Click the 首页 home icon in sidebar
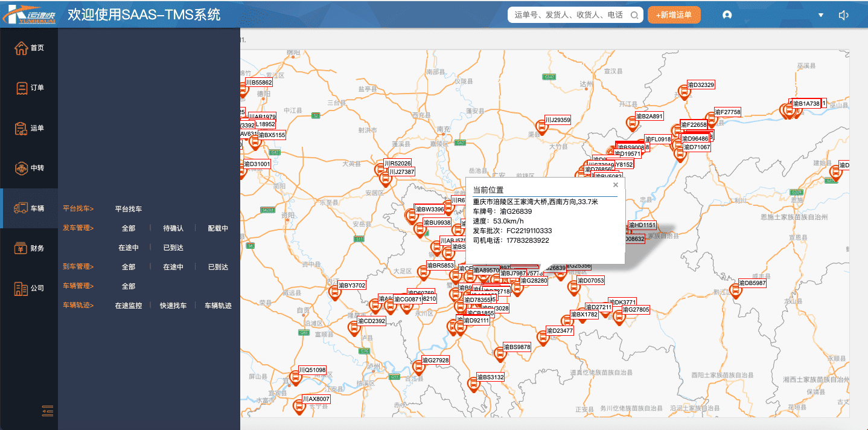The image size is (868, 430). click(21, 48)
